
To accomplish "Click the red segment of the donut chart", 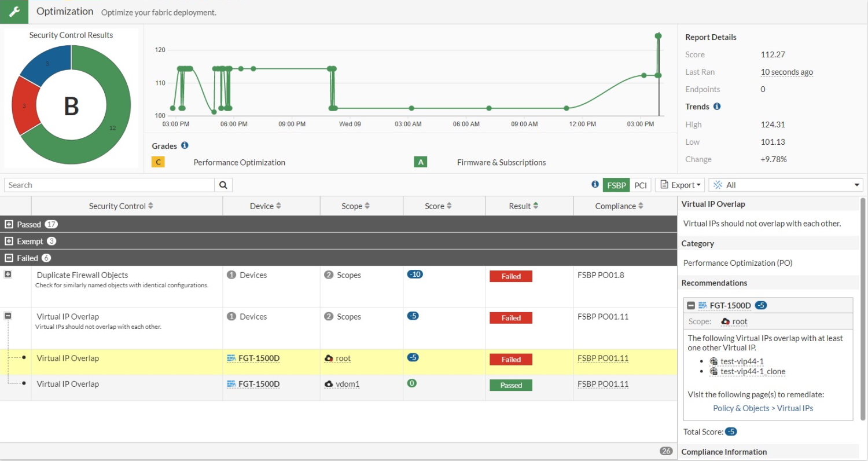I will (x=25, y=106).
